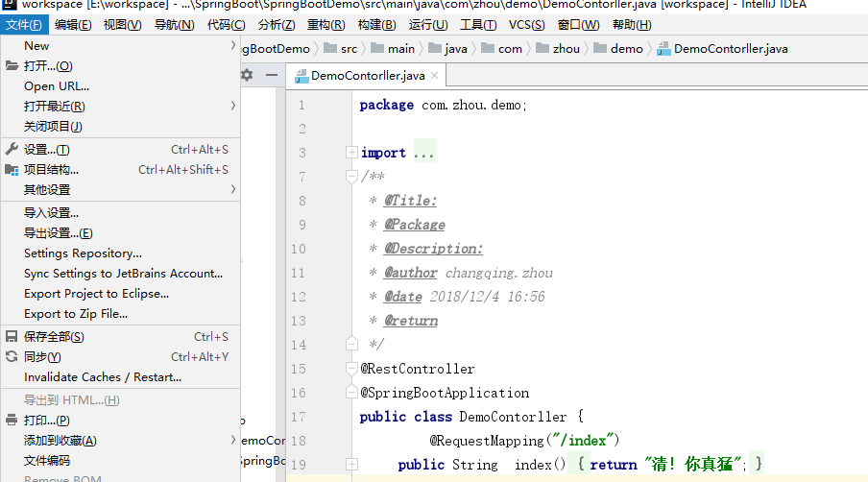
Task: Click the java breadcrumb segment
Action: tap(447, 49)
